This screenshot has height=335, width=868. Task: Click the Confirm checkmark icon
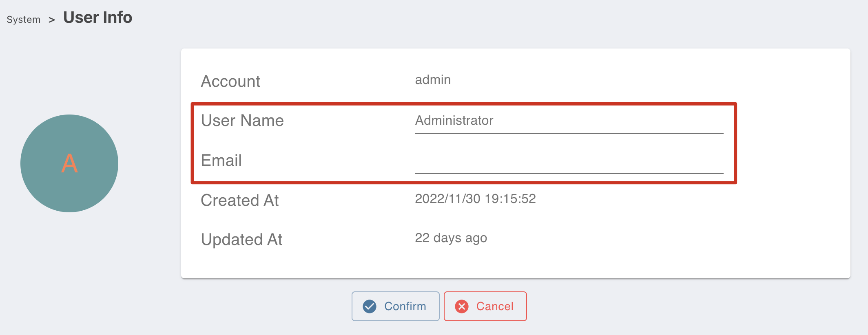[x=370, y=306]
